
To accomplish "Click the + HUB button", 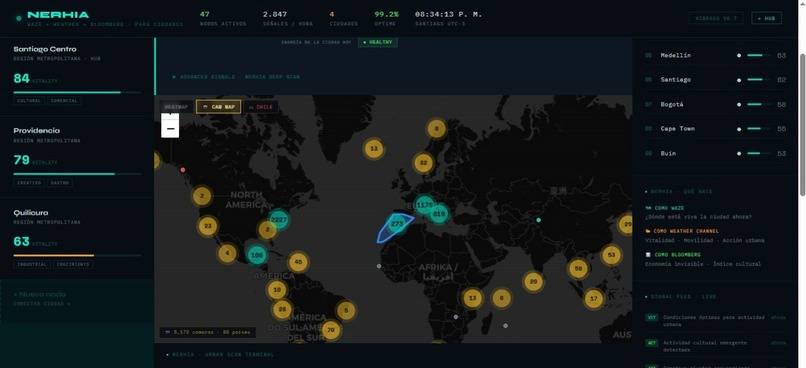I will 766,18.
